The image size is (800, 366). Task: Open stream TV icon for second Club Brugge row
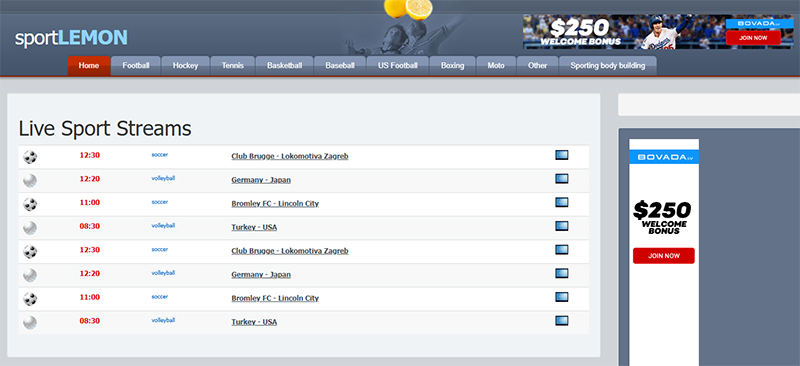[562, 250]
